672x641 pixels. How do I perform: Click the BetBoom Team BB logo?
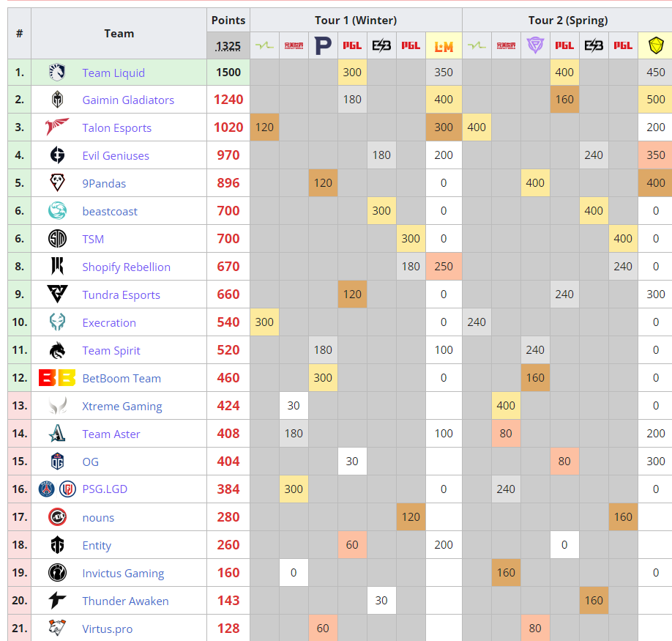[x=57, y=378]
